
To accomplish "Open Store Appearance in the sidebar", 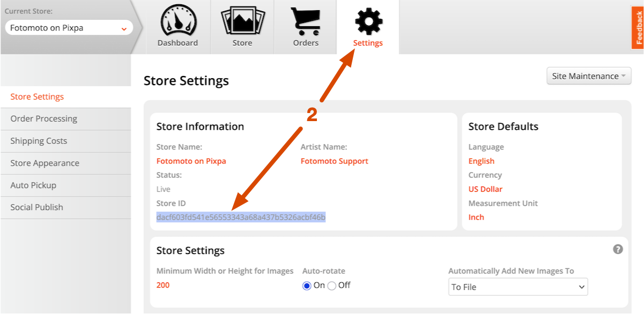I will coord(45,163).
